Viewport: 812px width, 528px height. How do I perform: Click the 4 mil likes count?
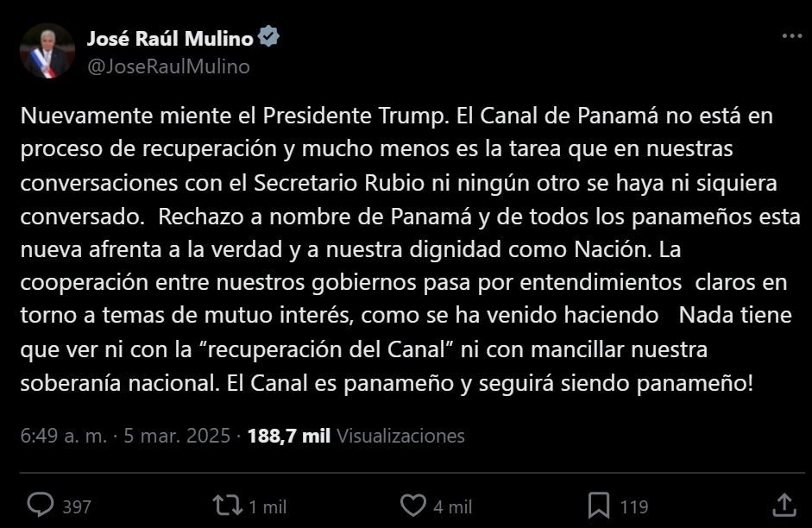pyautogui.click(x=454, y=506)
